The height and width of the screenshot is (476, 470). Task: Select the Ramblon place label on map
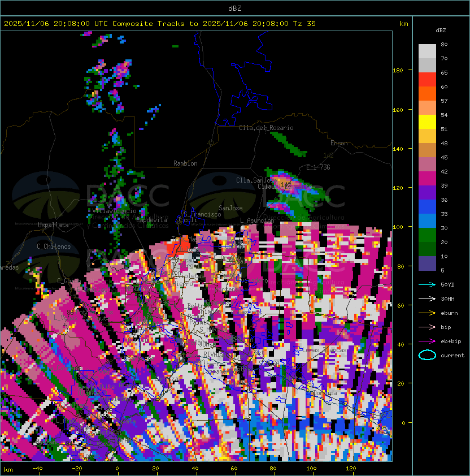point(185,163)
